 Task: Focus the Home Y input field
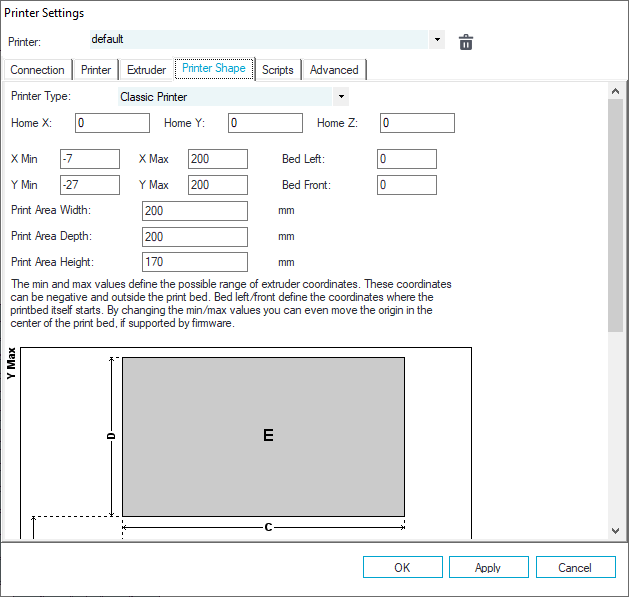[x=265, y=123]
